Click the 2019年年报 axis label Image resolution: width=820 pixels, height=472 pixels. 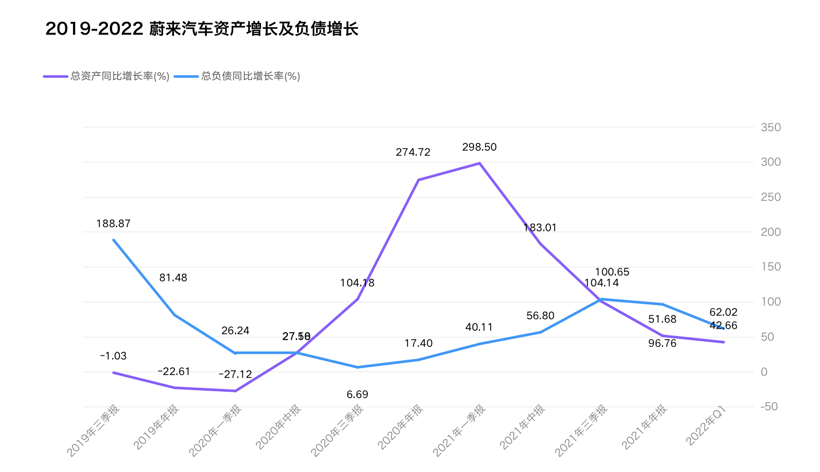[x=157, y=427]
